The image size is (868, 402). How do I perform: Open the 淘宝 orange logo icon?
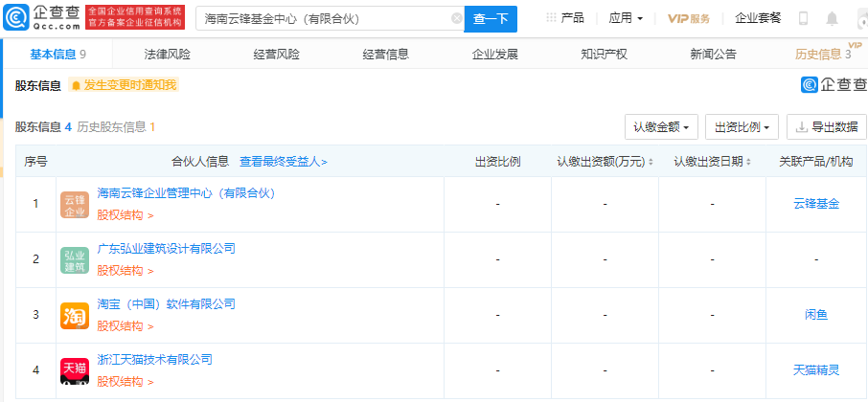pos(75,316)
